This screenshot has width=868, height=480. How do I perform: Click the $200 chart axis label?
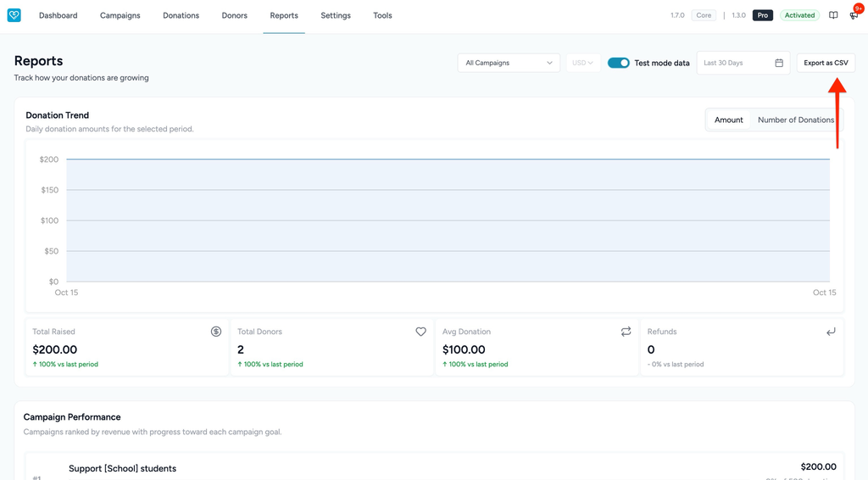tap(48, 159)
